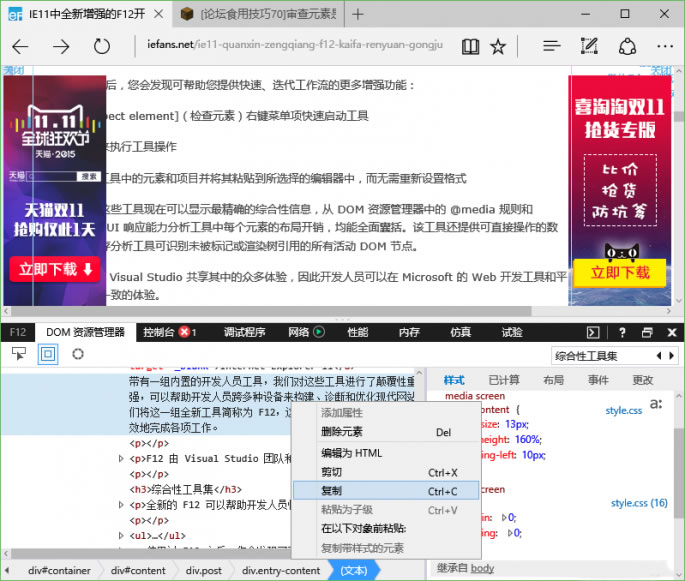Image resolution: width=685 pixels, height=581 pixels.
Task: Open the 已计算 styles tab
Action: [504, 380]
